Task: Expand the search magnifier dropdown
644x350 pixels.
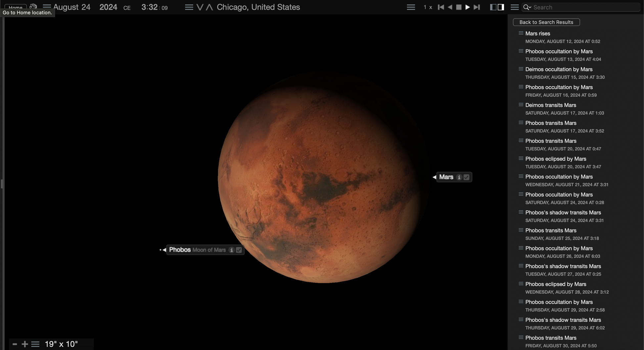Action: 527,7
